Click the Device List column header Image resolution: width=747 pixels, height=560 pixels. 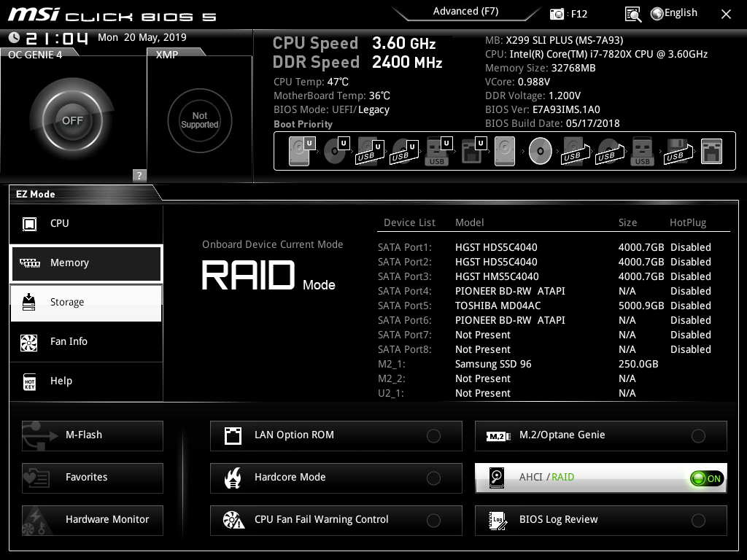409,222
